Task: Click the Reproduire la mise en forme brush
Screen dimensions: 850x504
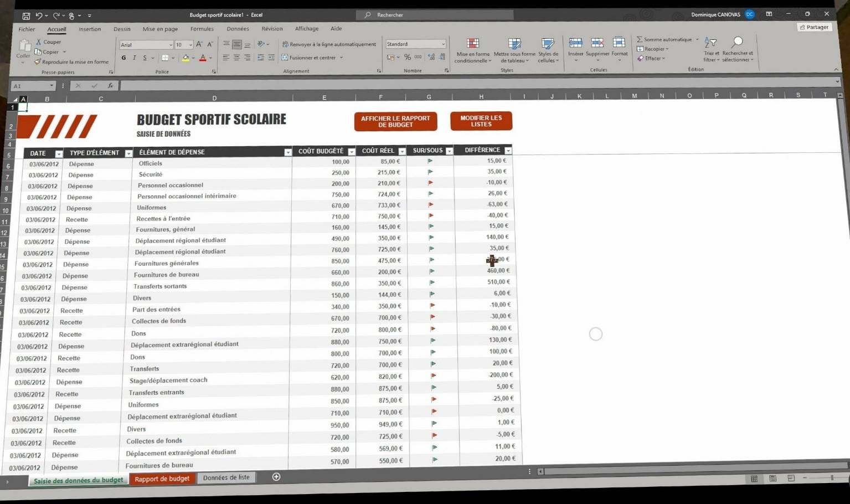Action: click(x=38, y=62)
